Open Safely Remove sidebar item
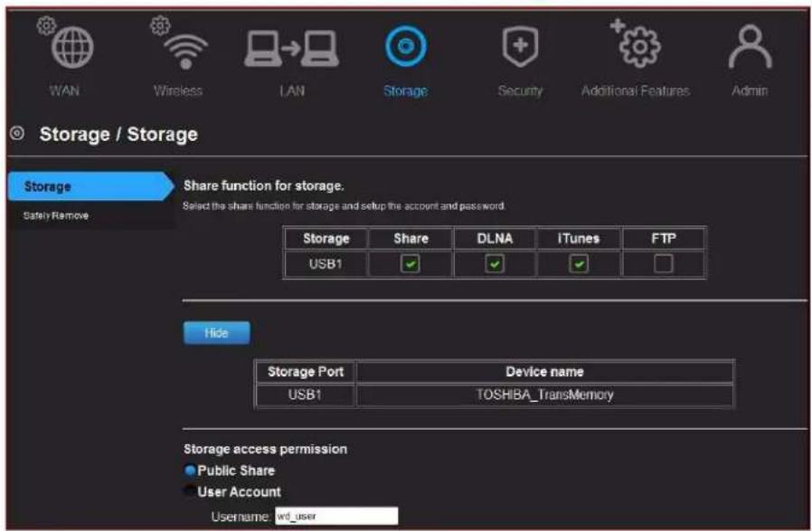 pos(55,215)
